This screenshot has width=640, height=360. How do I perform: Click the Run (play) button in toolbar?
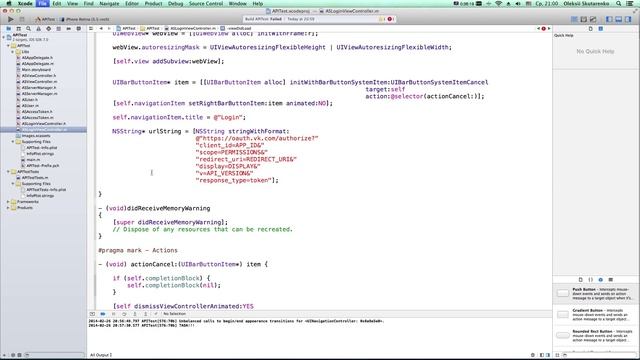click(11, 19)
